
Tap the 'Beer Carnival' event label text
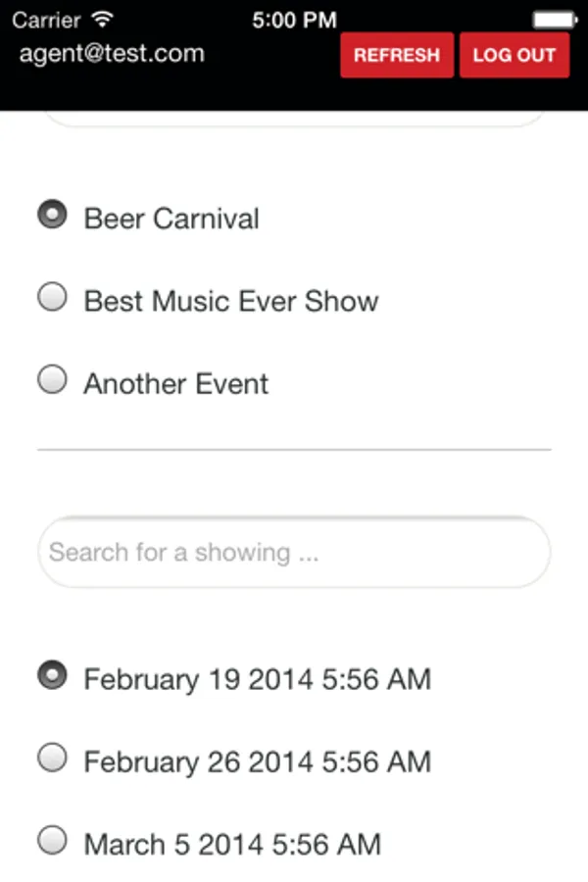[171, 218]
